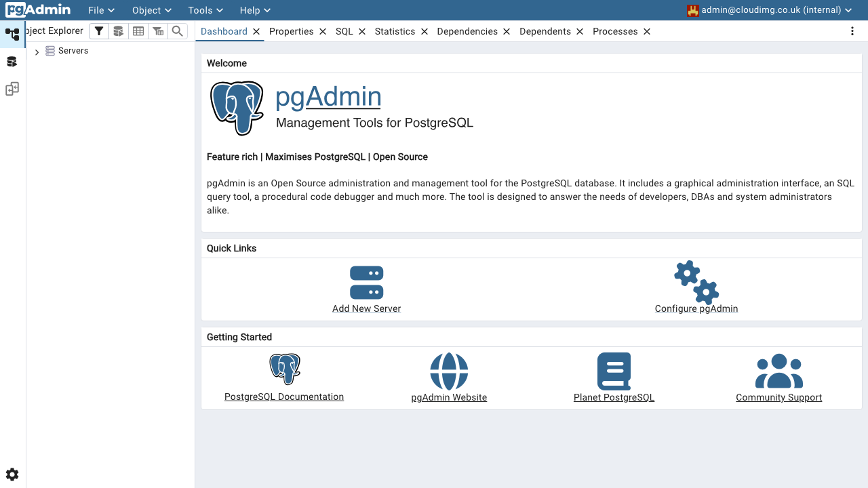The height and width of the screenshot is (488, 868).
Task: Open the Community Support link text
Action: [x=779, y=397]
